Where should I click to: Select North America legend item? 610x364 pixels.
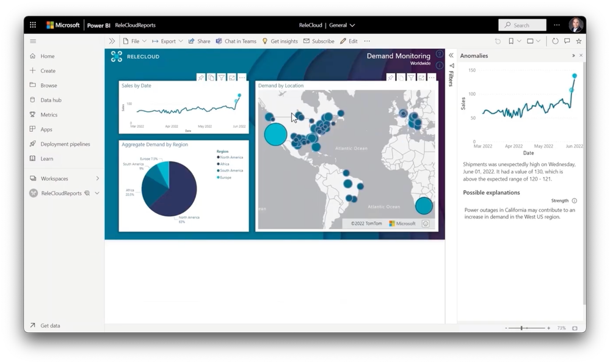point(230,158)
